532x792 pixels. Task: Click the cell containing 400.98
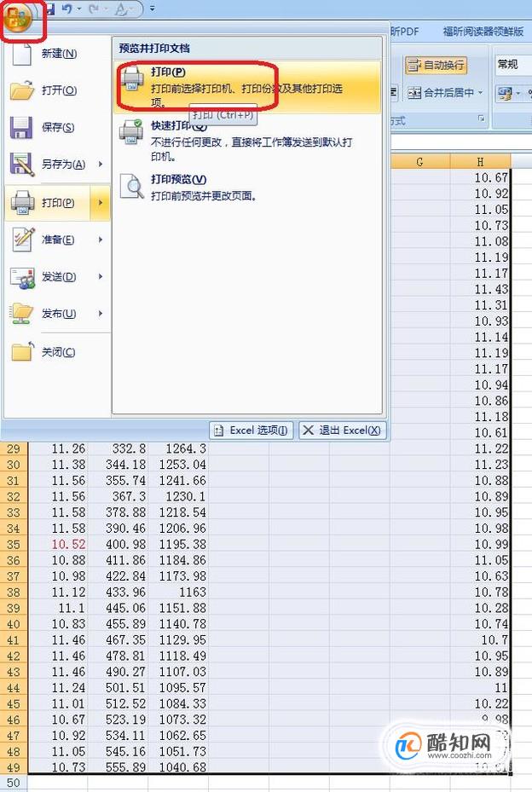coord(119,544)
